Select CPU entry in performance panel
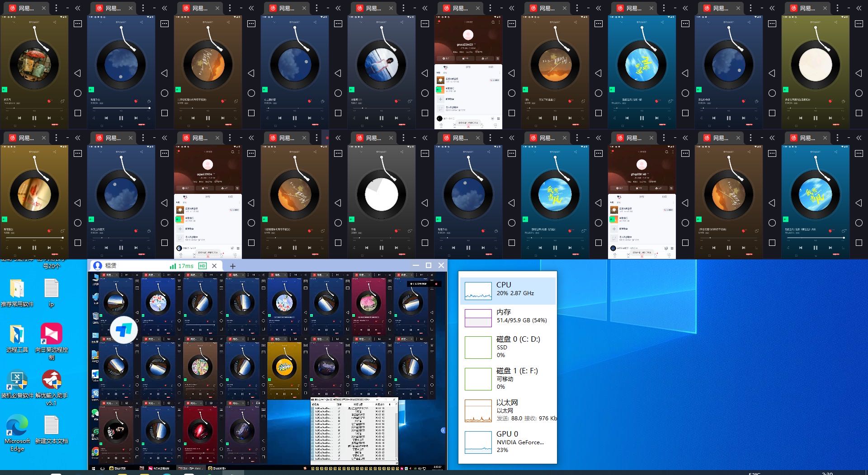Image resolution: width=868 pixels, height=475 pixels. click(x=508, y=291)
